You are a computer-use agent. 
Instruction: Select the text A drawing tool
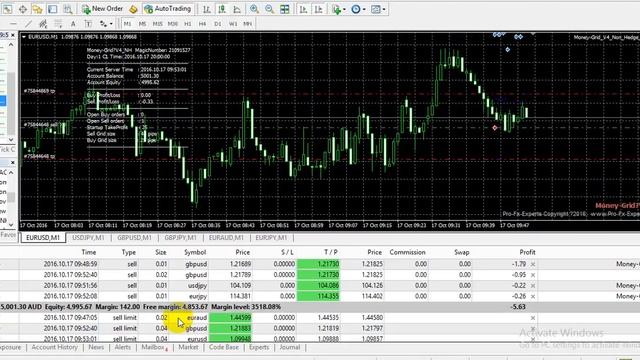tap(73, 24)
